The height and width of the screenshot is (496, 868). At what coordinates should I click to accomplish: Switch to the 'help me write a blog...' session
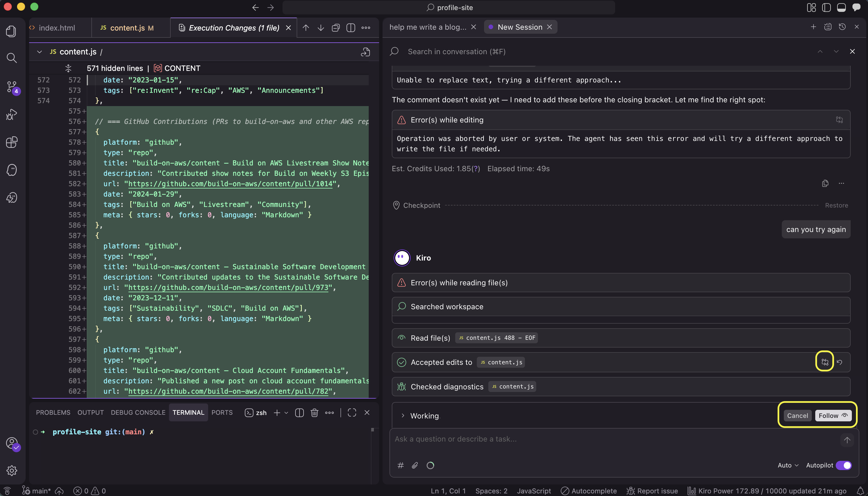point(428,27)
